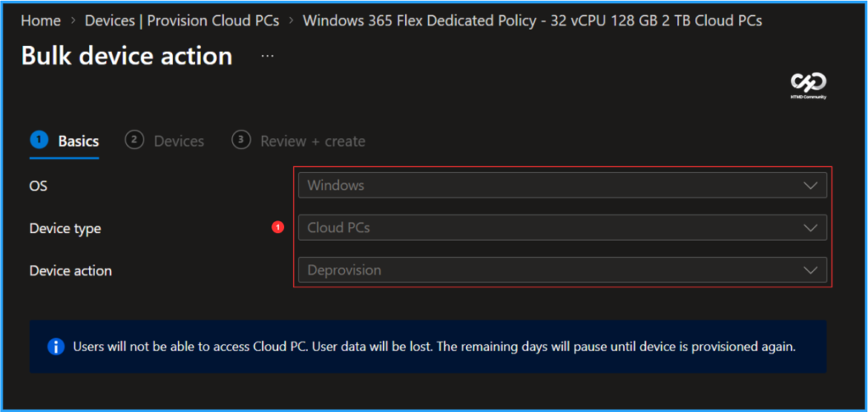Click the info icon in the warning banner
Viewport: 868px width, 412px height.
point(55,348)
